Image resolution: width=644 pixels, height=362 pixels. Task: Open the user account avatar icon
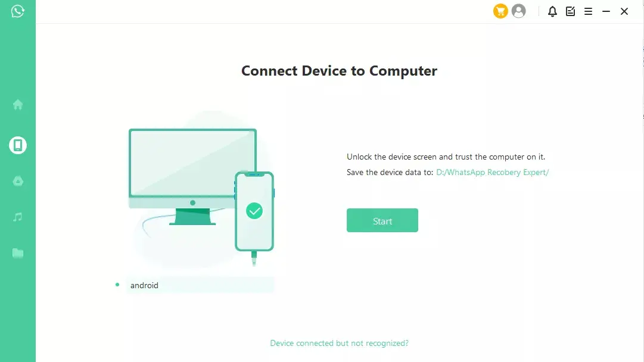(x=519, y=11)
